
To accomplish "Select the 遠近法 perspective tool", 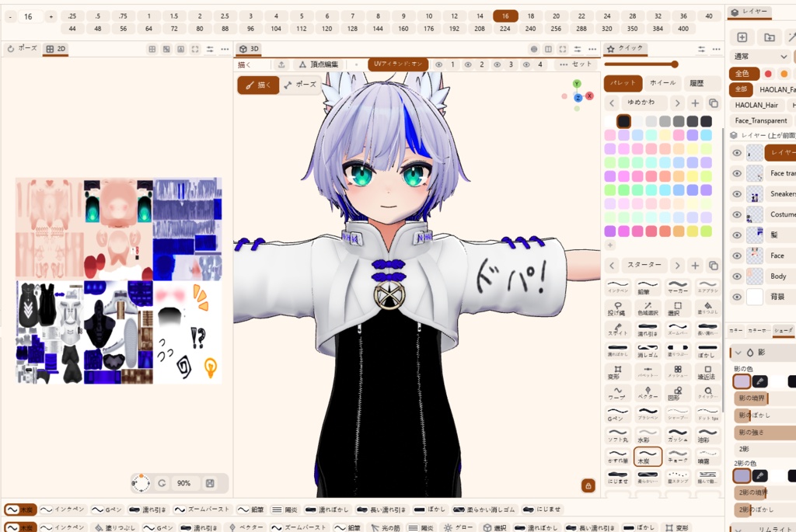I will pyautogui.click(x=707, y=371).
